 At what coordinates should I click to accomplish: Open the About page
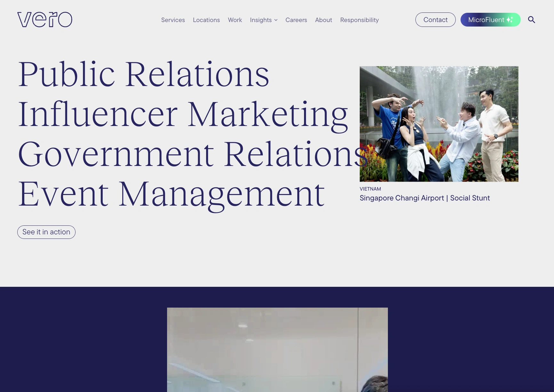[x=324, y=20]
